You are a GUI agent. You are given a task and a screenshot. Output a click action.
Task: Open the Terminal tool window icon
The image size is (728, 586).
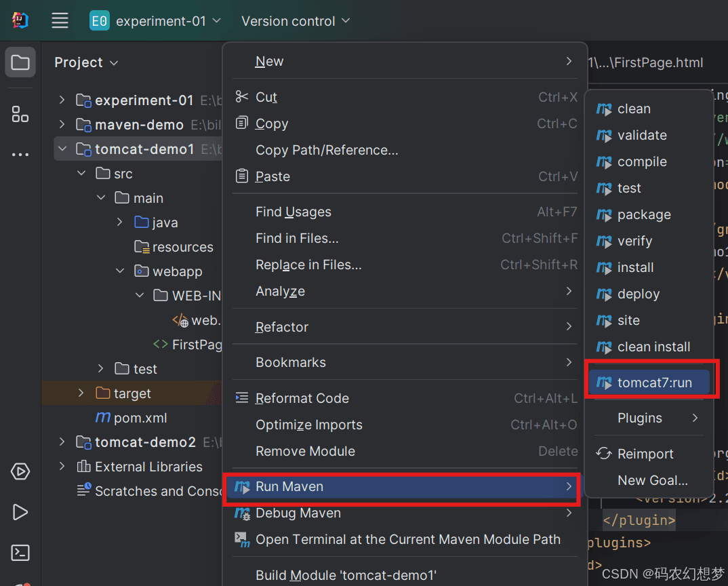click(20, 553)
